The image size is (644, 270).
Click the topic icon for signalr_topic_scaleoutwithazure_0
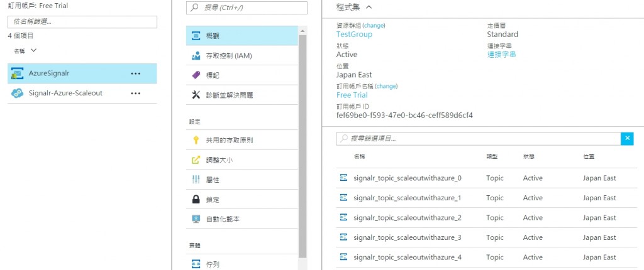[344, 178]
